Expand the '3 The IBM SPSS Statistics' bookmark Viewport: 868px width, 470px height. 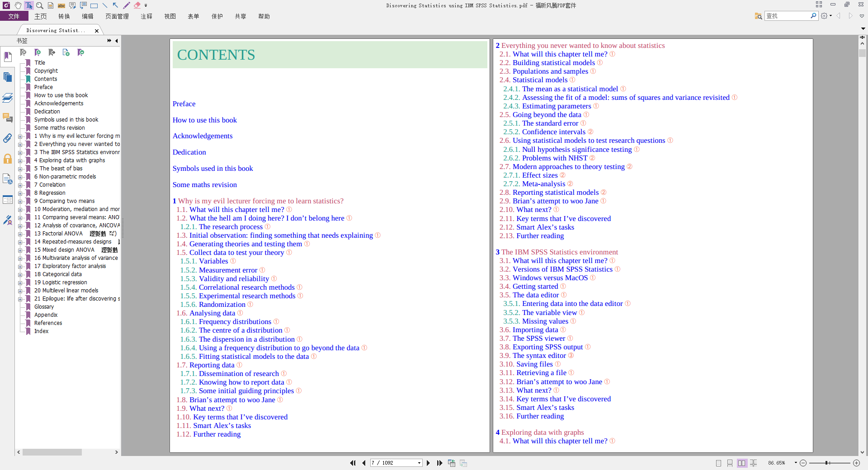pos(20,152)
